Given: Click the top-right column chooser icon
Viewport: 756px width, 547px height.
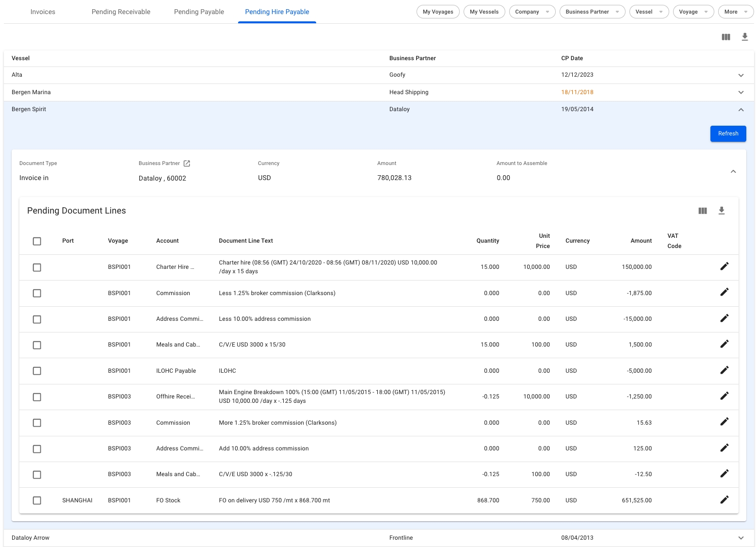Looking at the screenshot, I should (725, 37).
